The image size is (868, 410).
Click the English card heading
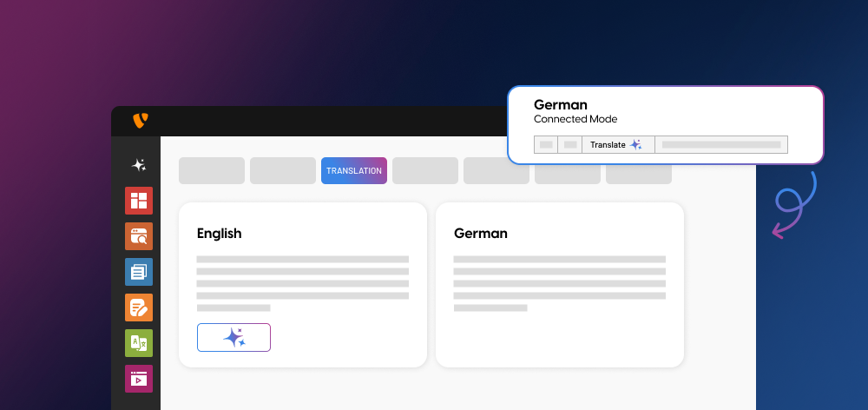click(x=220, y=234)
